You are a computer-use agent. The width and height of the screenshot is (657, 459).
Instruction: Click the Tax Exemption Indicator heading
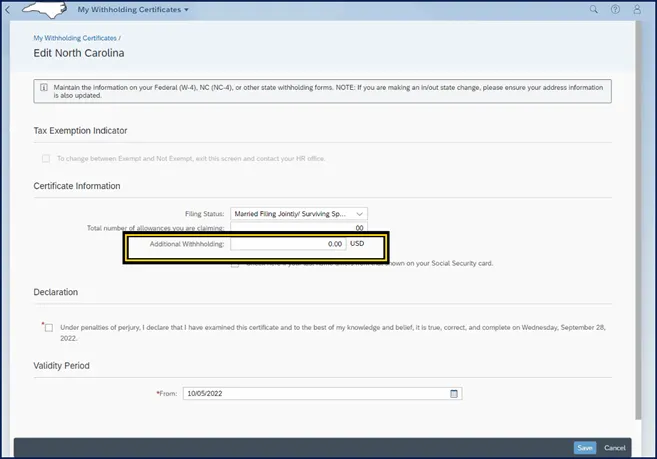tap(80, 131)
